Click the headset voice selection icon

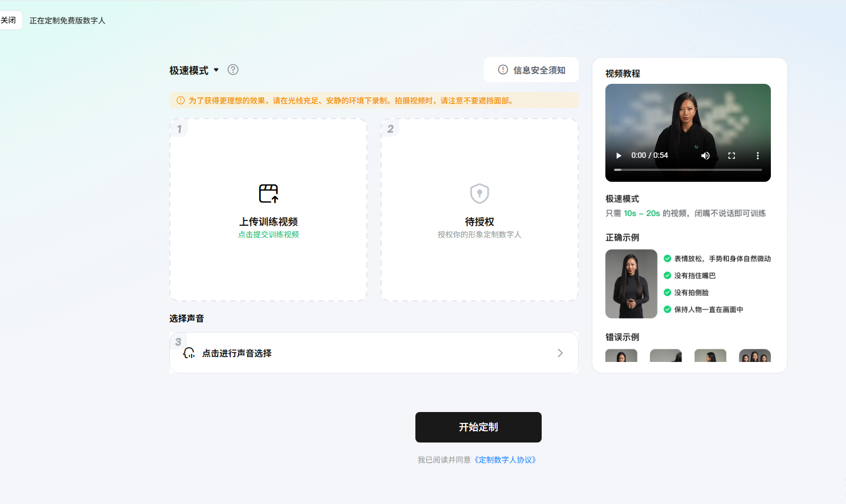[x=189, y=353]
